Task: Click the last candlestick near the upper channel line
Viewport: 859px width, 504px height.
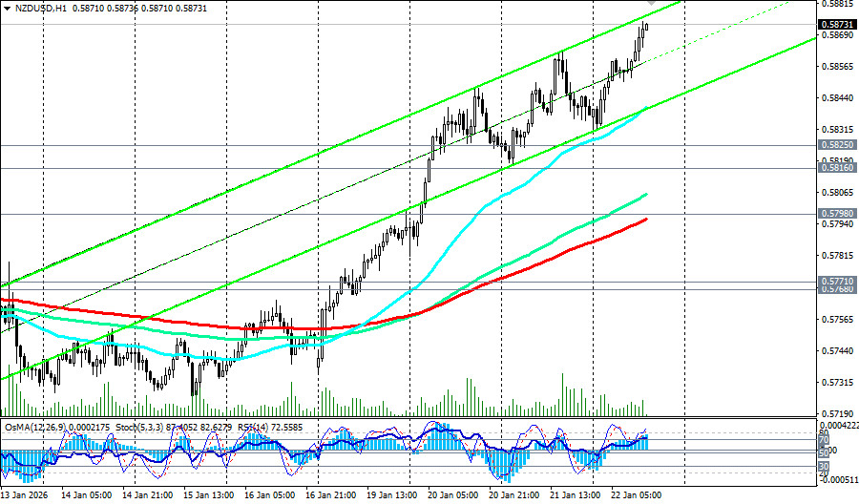Action: [646, 27]
